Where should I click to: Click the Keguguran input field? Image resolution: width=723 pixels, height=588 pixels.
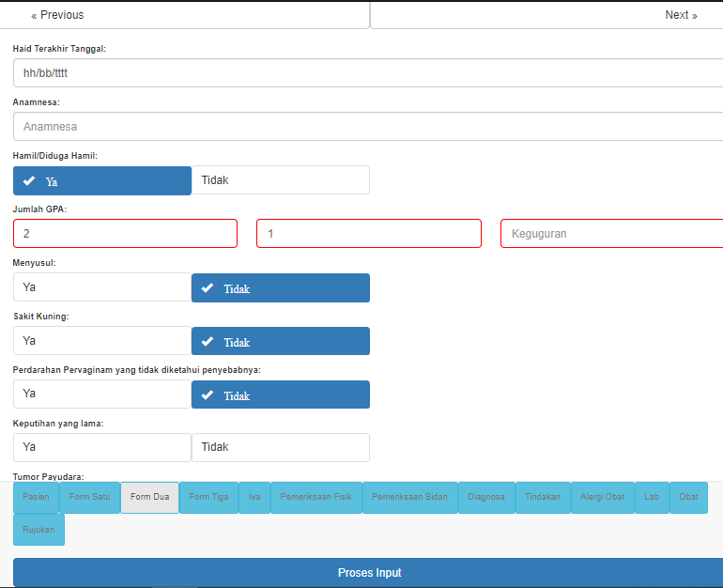point(611,233)
